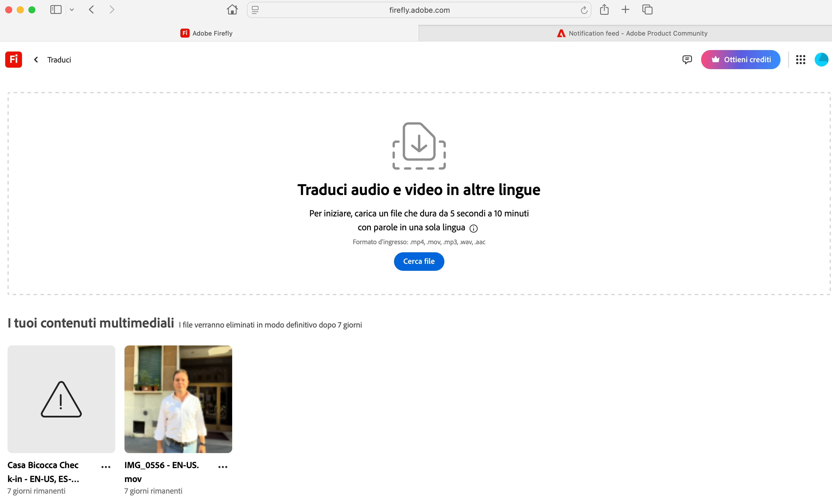Go back using the arrow beside Traduci
Image resolution: width=832 pixels, height=504 pixels.
(36, 60)
